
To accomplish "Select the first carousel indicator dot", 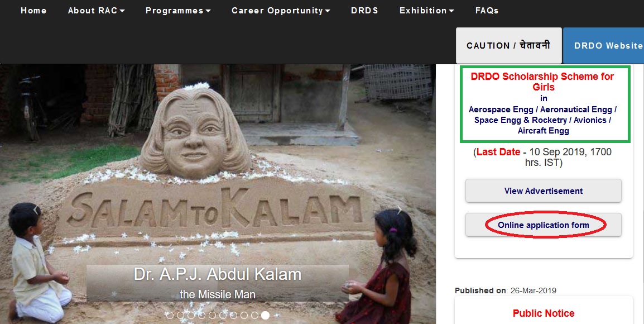I will tap(170, 316).
